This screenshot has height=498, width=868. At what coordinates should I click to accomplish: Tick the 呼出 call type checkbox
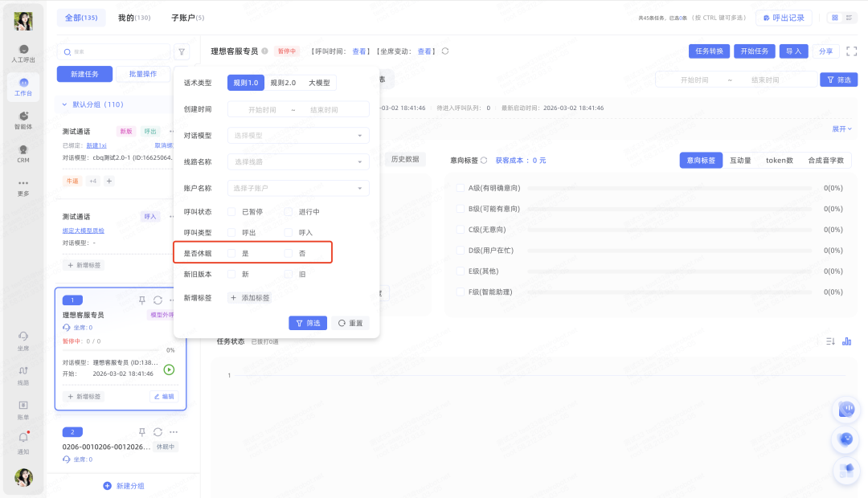pos(232,233)
